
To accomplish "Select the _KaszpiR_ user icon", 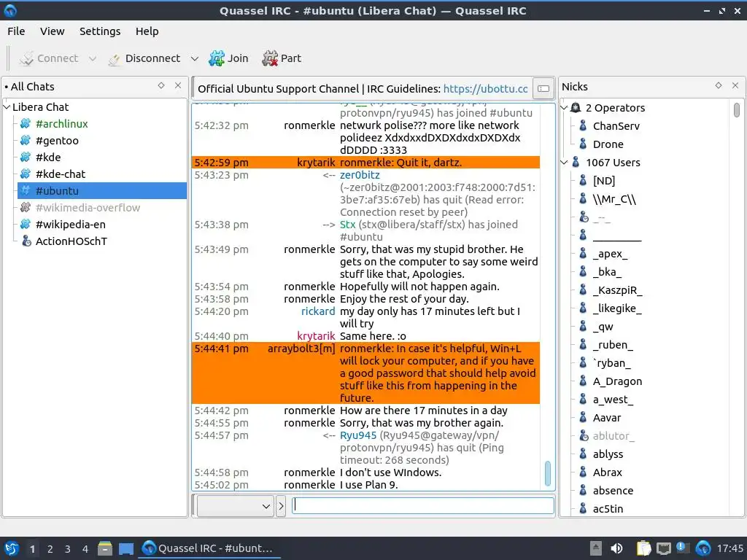I will pos(583,290).
